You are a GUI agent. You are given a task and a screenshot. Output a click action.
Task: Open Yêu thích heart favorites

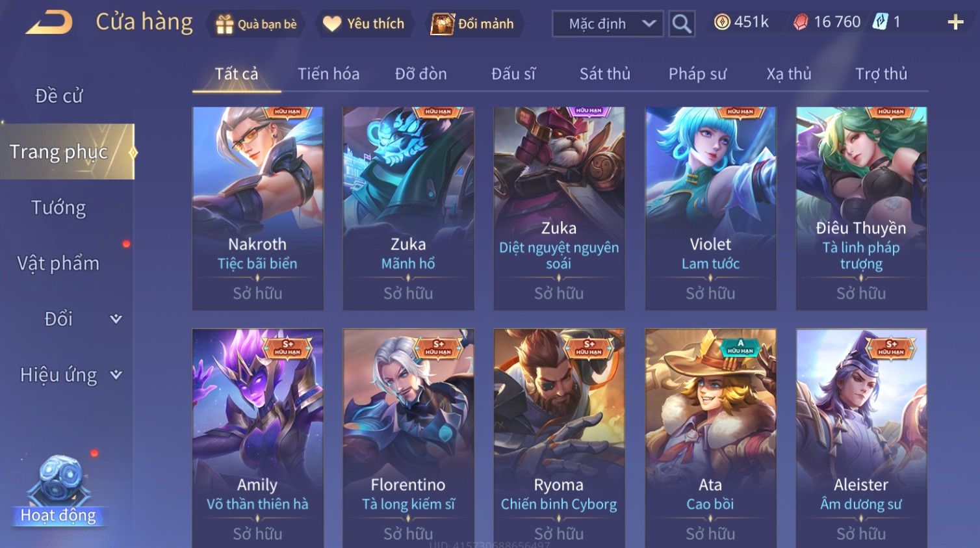pyautogui.click(x=331, y=24)
